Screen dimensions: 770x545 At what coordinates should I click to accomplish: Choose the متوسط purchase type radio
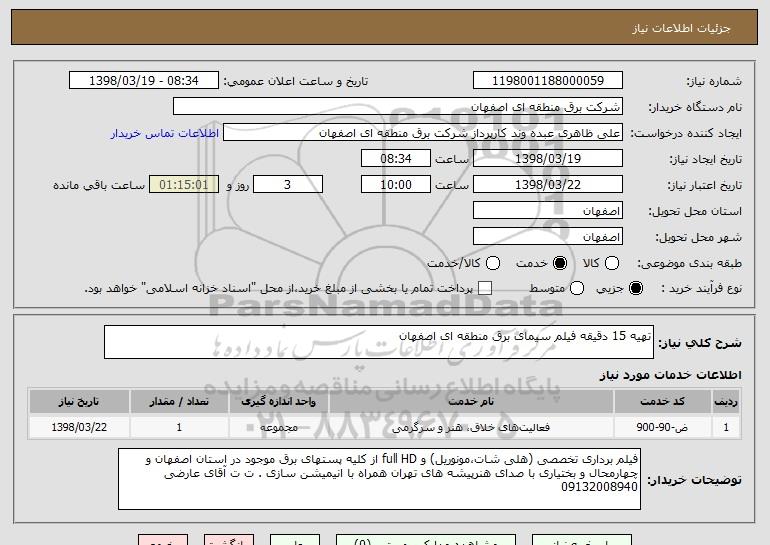(x=577, y=288)
